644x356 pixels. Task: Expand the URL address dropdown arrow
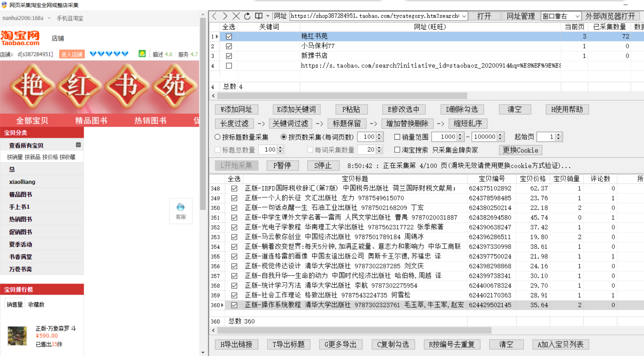pos(464,16)
